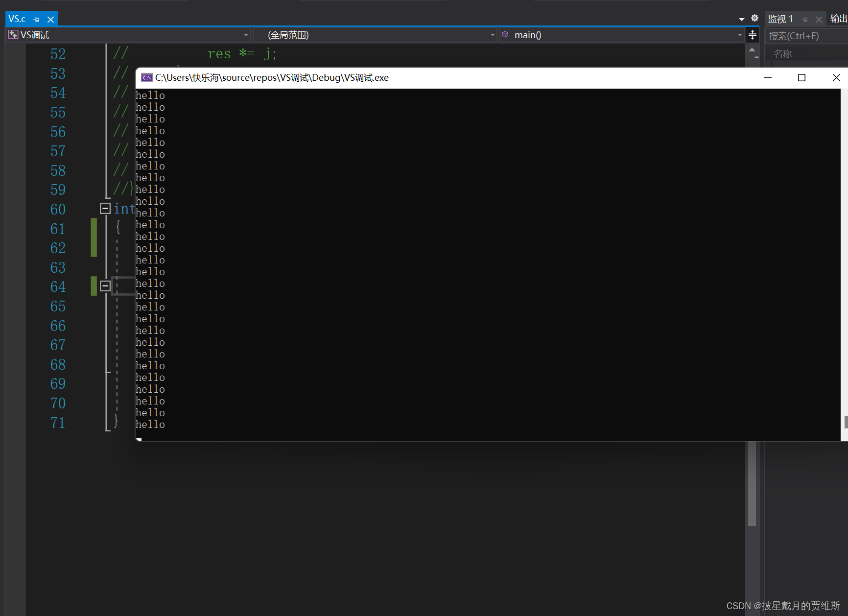Close the VS.c editor tab
The image size is (848, 616).
[50, 20]
